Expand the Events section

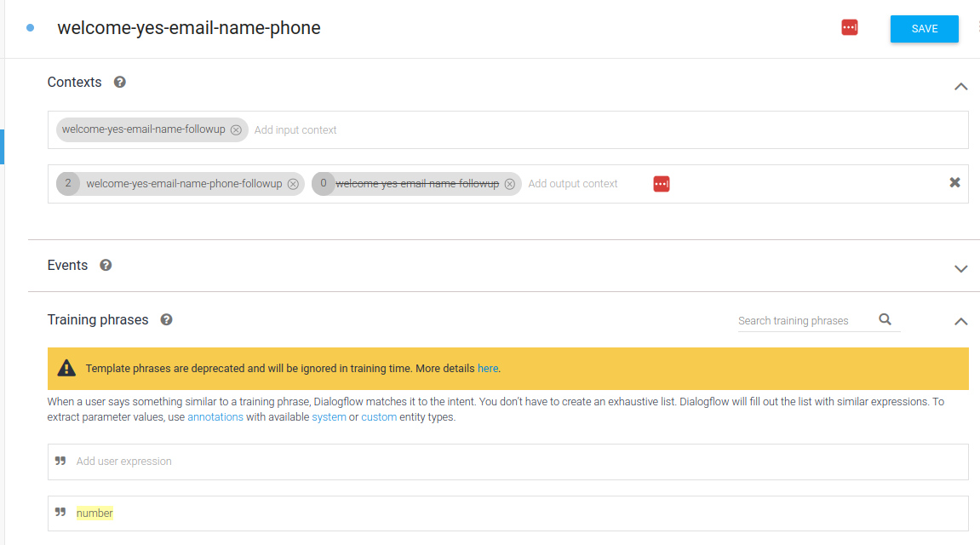pos(960,268)
